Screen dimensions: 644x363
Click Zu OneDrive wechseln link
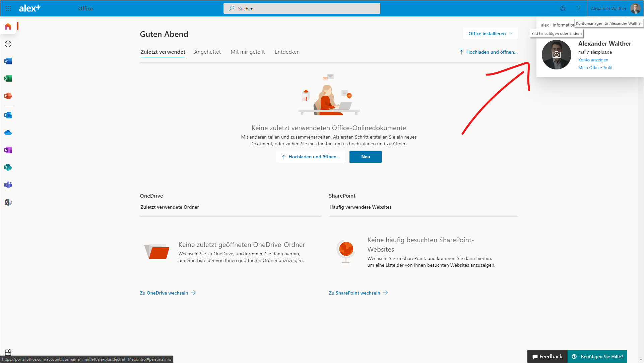(168, 293)
